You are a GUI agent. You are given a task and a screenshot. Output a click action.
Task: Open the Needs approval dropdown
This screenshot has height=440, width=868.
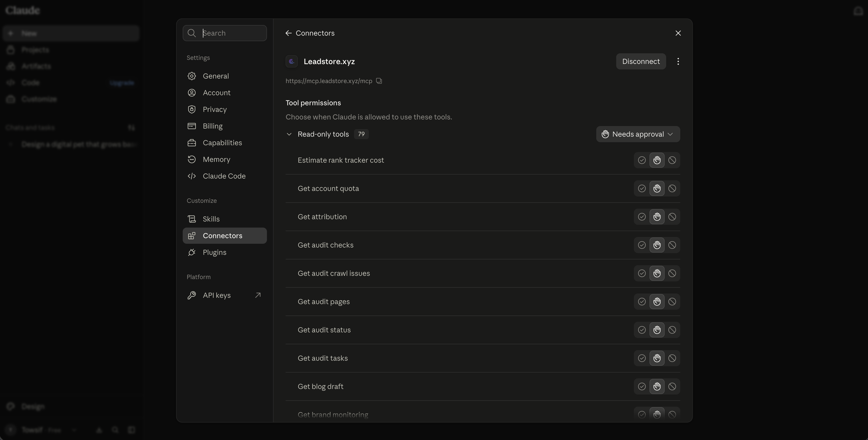pyautogui.click(x=638, y=134)
